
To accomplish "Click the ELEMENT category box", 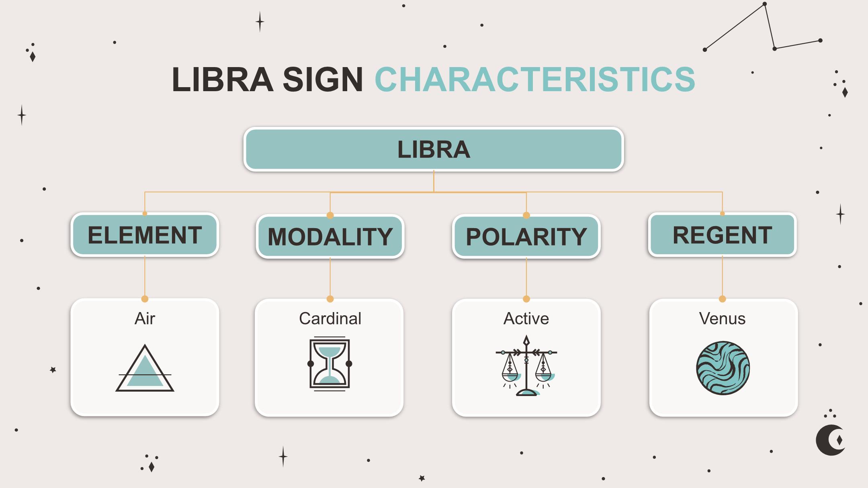I will coord(145,235).
